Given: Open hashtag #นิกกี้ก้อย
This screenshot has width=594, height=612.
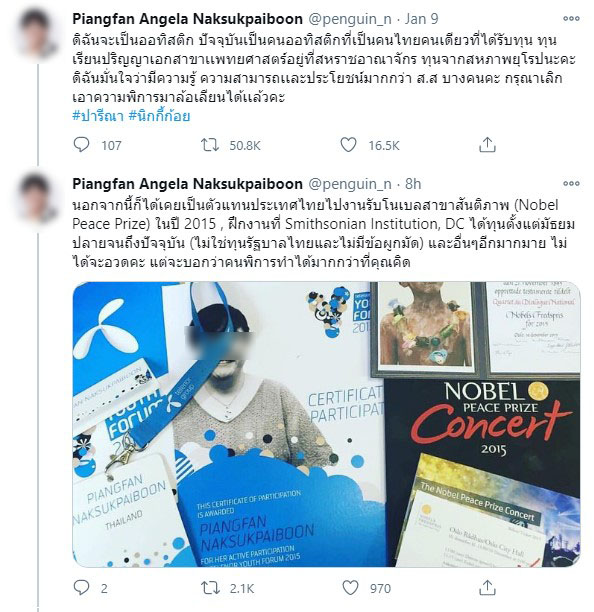Looking at the screenshot, I should click(x=159, y=116).
